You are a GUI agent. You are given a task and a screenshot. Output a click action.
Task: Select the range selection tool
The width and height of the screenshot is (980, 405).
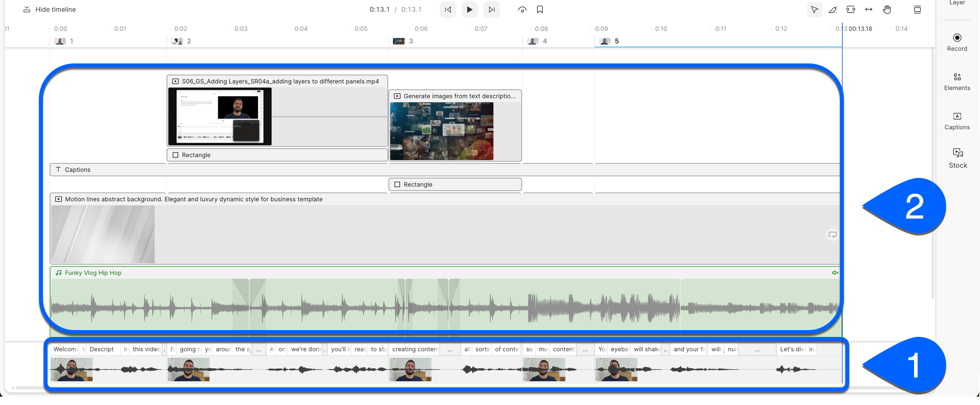pos(850,10)
